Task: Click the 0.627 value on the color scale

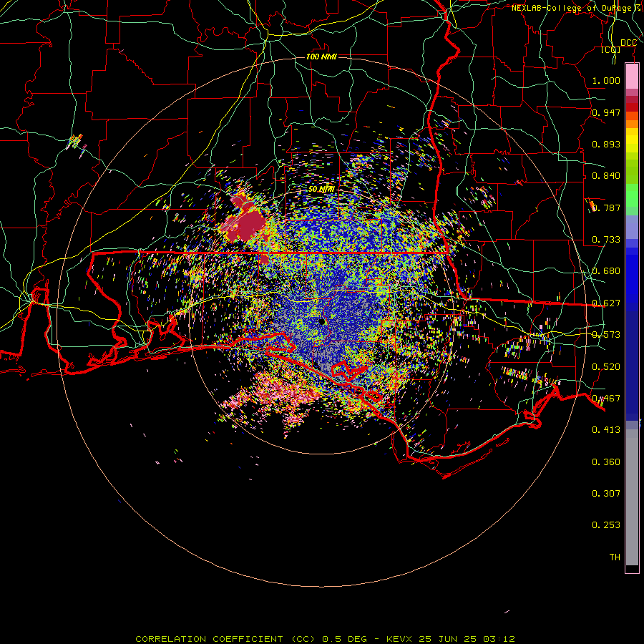Action: coord(606,303)
